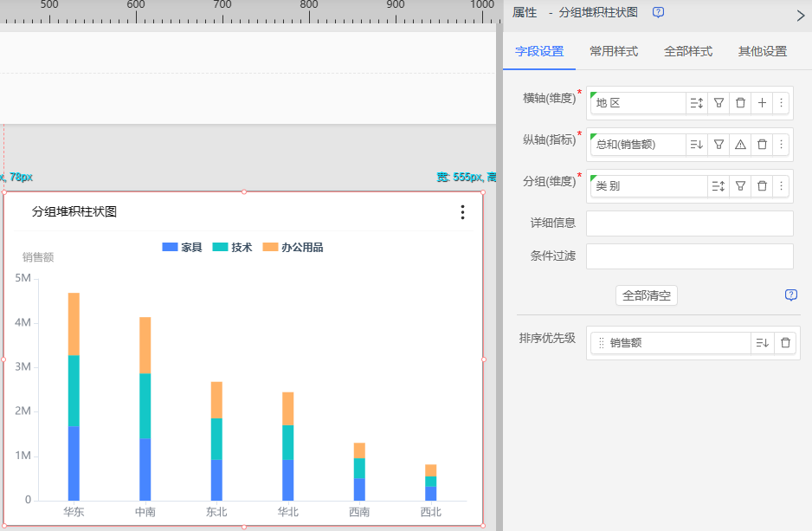Click the warning icon on 总和(销售额)
The width and height of the screenshot is (812, 531).
pyautogui.click(x=740, y=145)
